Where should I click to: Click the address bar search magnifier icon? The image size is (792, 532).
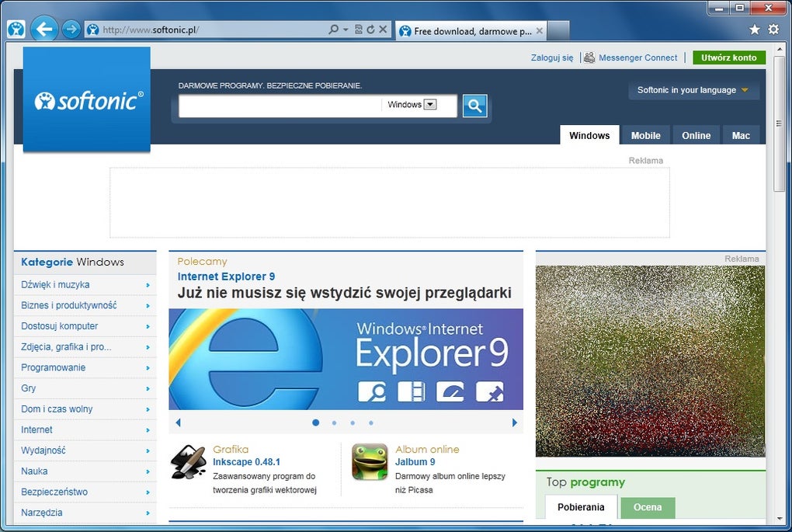(x=333, y=30)
